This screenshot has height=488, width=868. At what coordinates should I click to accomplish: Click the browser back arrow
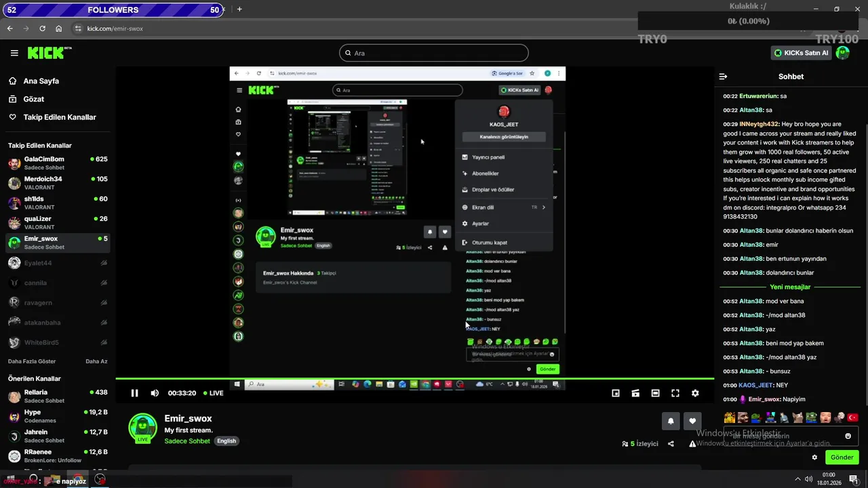[x=10, y=28]
